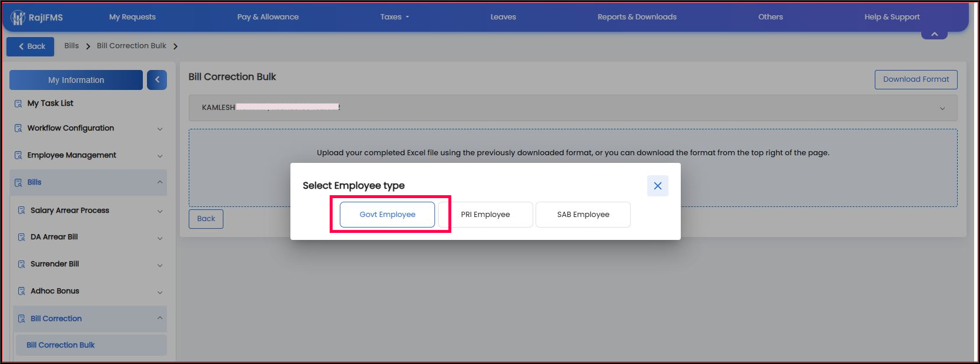Open Reports & Downloads menu
980x364 pixels.
[x=637, y=17]
